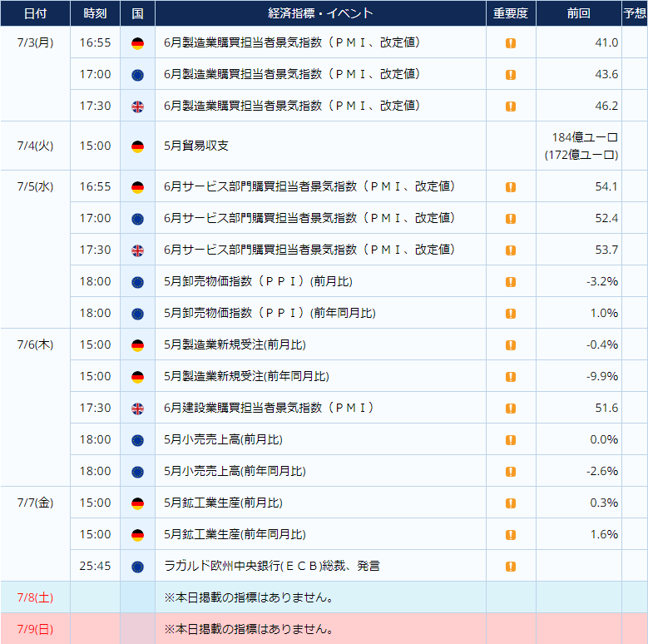Click the 時刻 column header
648x644 pixels.
(x=95, y=13)
